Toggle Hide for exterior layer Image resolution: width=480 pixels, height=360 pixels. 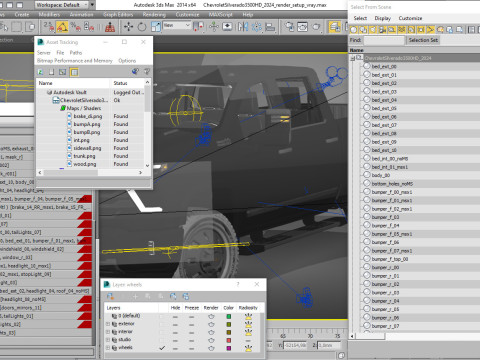coord(175,324)
